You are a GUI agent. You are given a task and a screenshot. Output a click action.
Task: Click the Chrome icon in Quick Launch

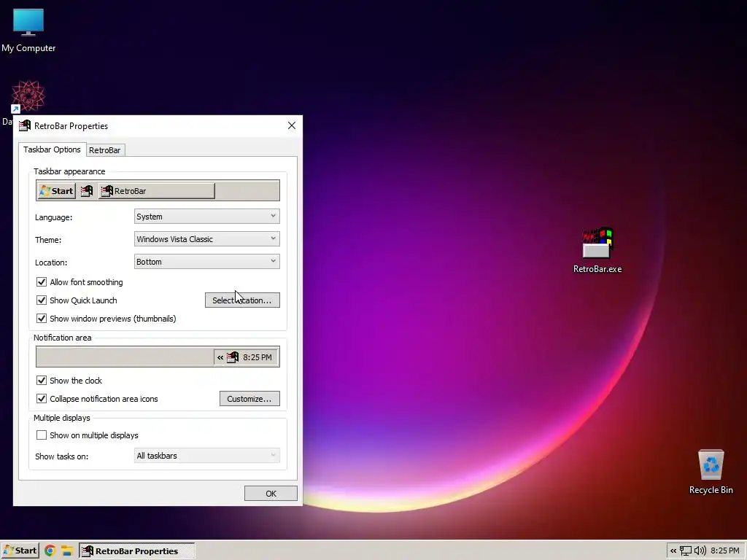click(x=50, y=551)
